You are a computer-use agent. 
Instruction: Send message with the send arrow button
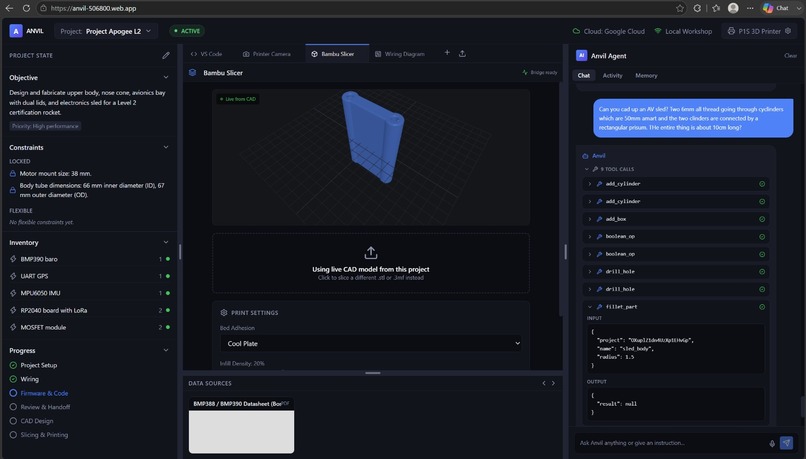point(786,443)
